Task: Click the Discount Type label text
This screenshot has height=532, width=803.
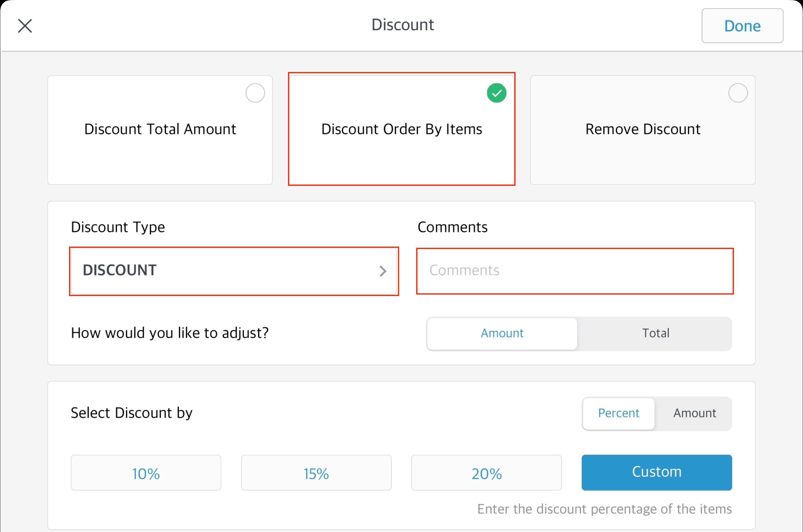Action: (118, 227)
